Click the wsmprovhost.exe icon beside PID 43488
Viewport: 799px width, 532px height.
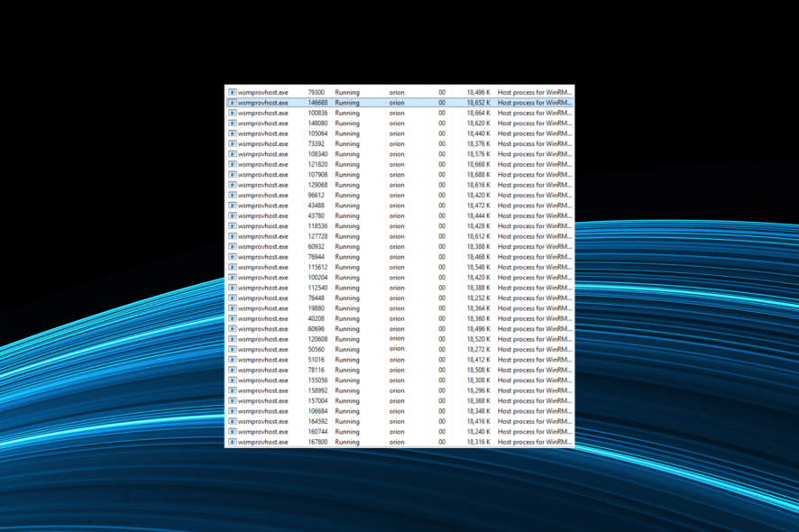click(x=233, y=205)
